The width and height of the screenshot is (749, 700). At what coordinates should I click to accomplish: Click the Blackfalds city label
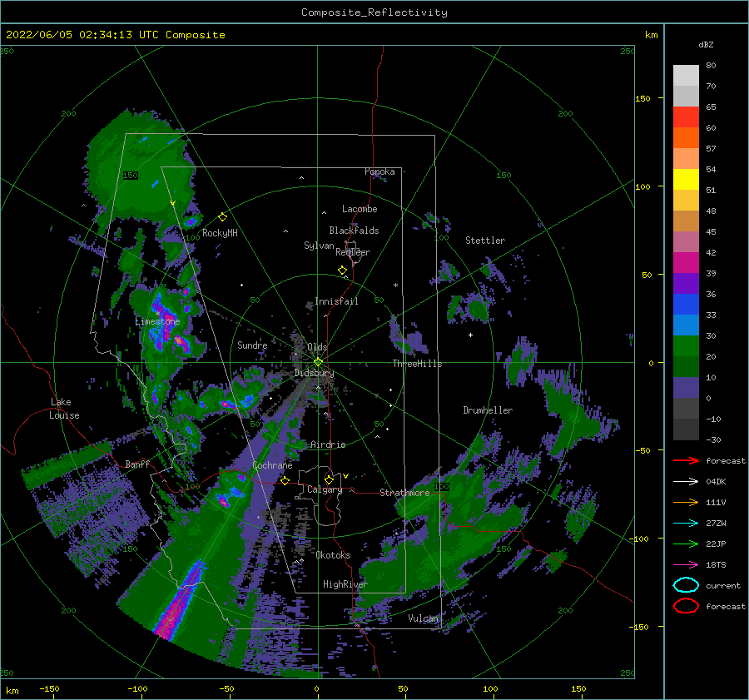(354, 231)
